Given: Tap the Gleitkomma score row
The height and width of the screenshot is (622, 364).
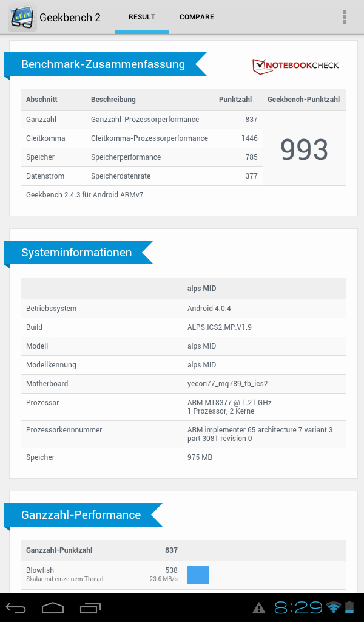Looking at the screenshot, I should point(142,138).
